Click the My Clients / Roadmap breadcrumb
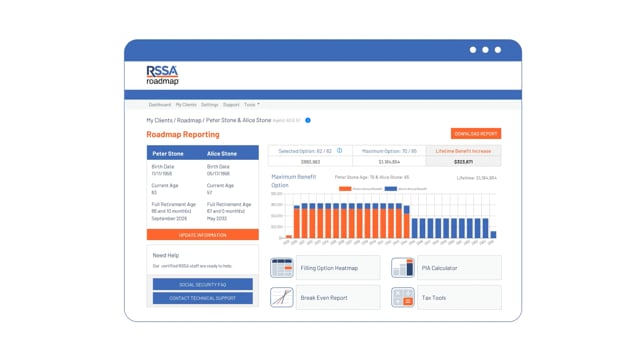 (174, 120)
